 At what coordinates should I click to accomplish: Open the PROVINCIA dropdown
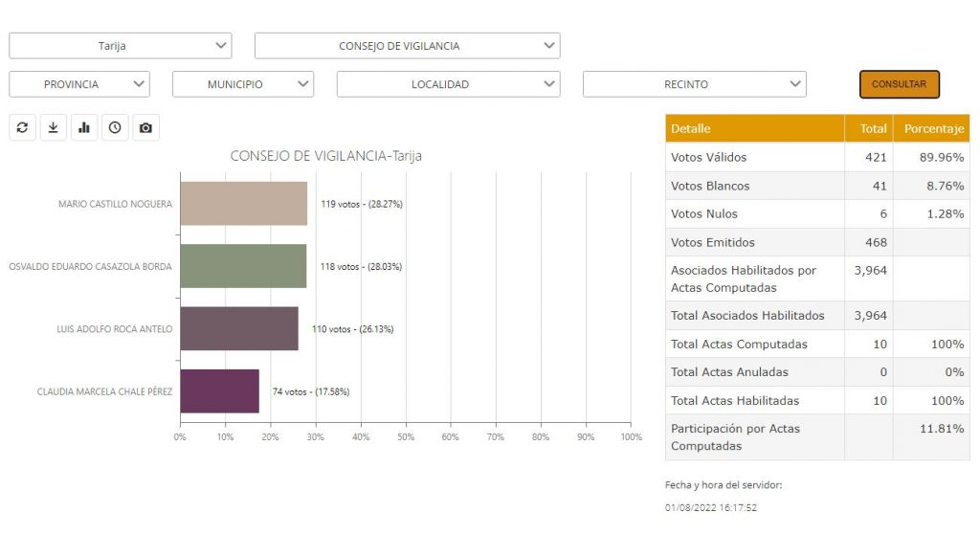click(x=79, y=84)
